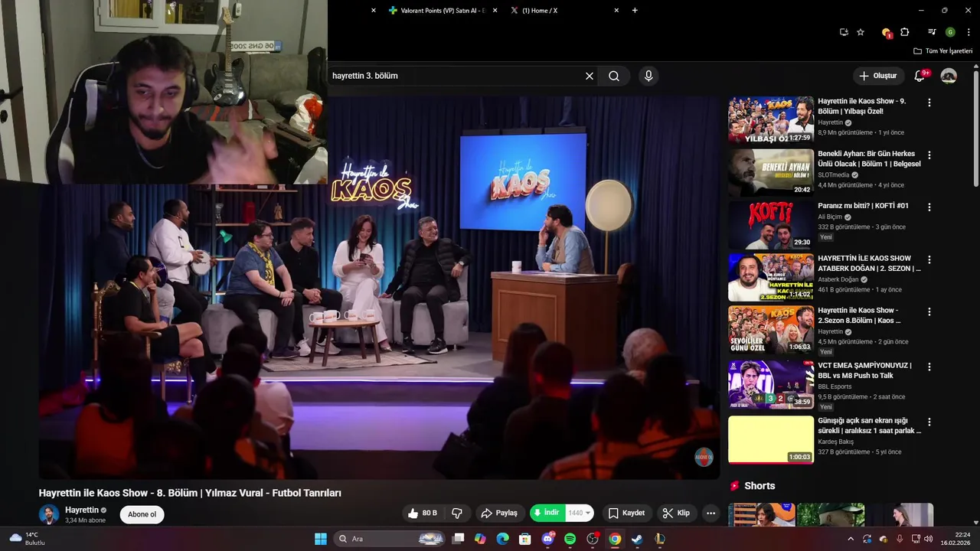Image resolution: width=980 pixels, height=551 pixels.
Task: Click the Paylaş share button
Action: pyautogui.click(x=498, y=513)
